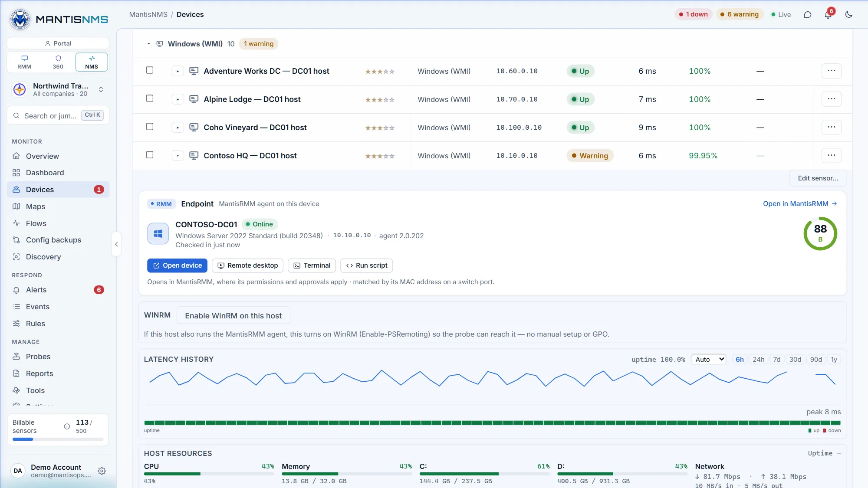Open Alerts with 6 badge
868x488 pixels.
point(58,290)
